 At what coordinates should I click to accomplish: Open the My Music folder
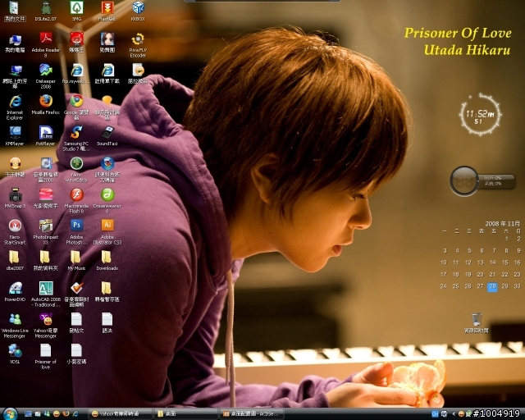coord(76,260)
